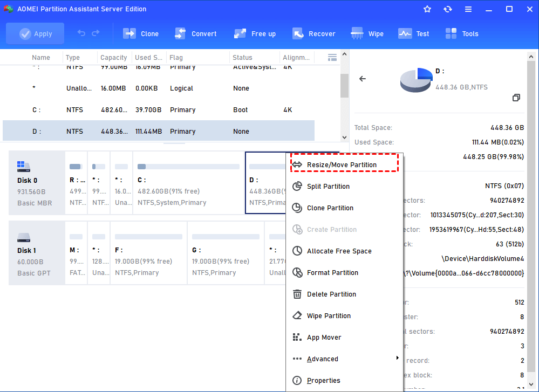
Task: Choose Delete Partition from context menu
Action: coord(344,294)
